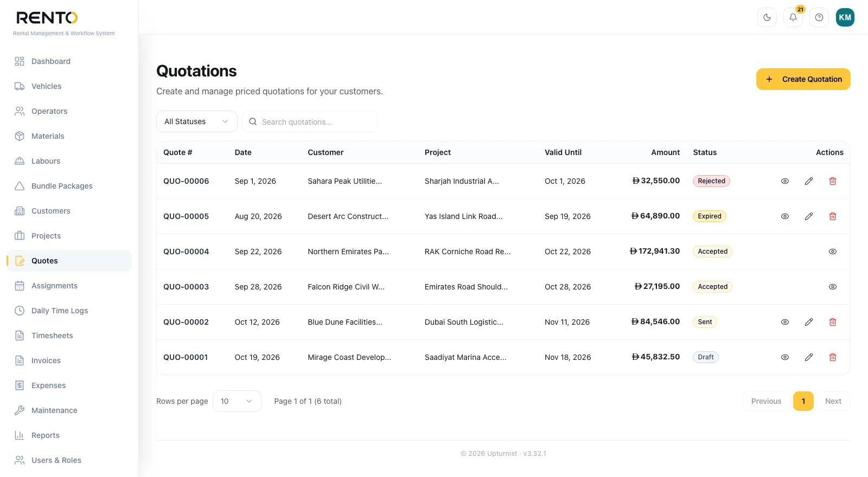This screenshot has width=868, height=477.
Task: Edit rejected quotation QUO-00006 pencil icon
Action: 809,181
